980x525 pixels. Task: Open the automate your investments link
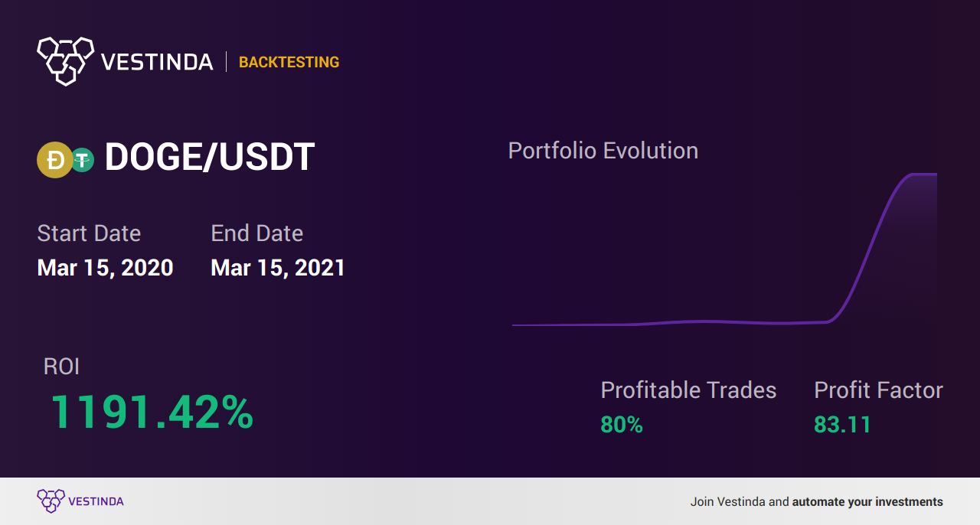tap(867, 502)
